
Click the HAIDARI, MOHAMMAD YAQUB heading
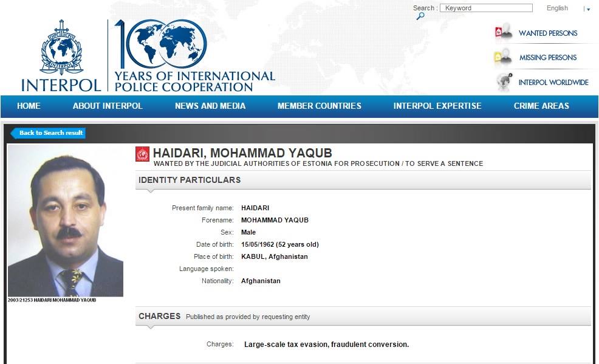point(242,153)
